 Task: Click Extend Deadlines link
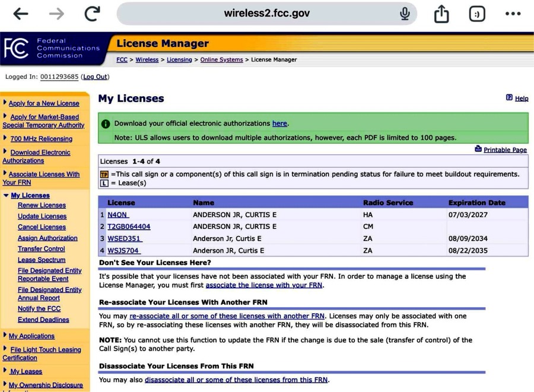[x=43, y=320]
